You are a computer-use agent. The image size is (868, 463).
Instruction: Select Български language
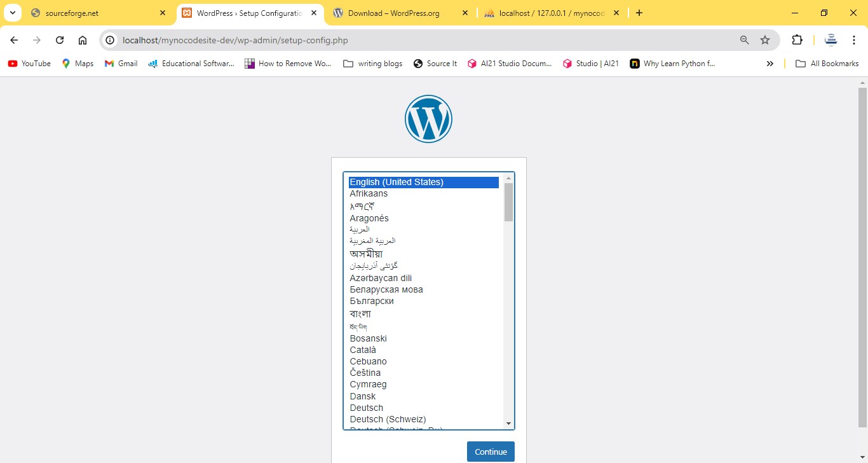(424, 301)
